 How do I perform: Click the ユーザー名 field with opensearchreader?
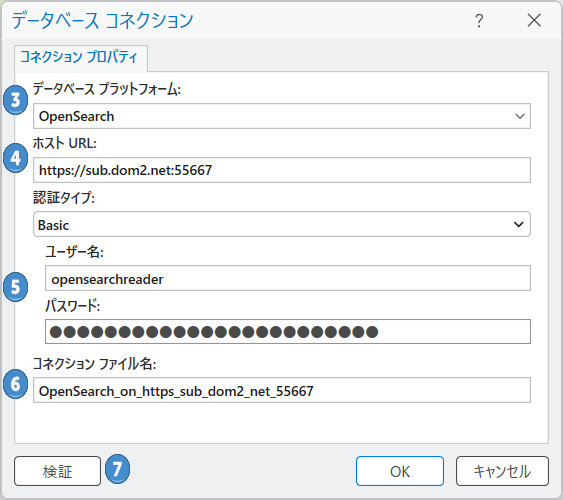(288, 278)
